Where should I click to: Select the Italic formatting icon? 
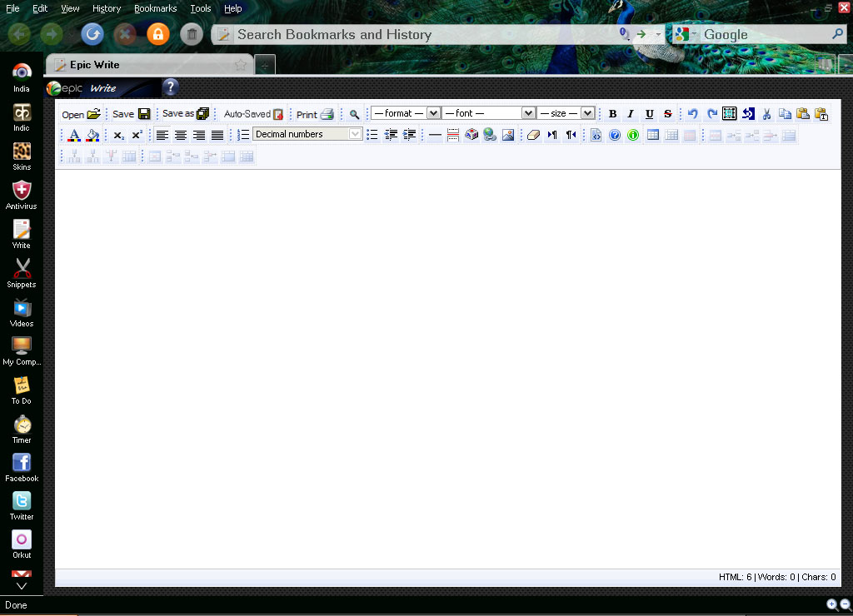pyautogui.click(x=631, y=113)
